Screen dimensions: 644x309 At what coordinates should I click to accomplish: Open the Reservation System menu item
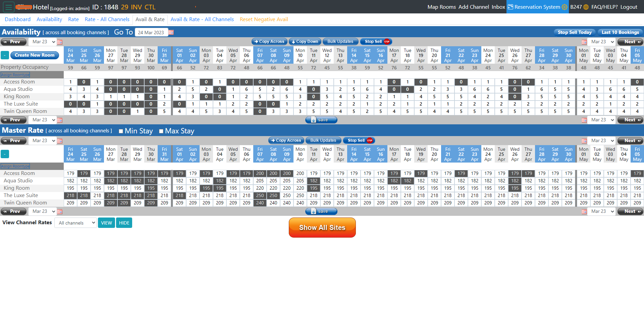(537, 7)
